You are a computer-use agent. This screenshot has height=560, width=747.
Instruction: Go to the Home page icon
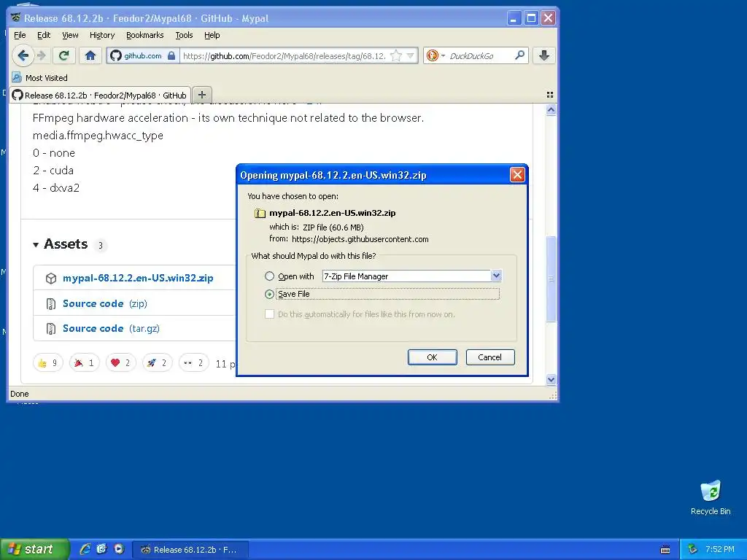point(90,55)
